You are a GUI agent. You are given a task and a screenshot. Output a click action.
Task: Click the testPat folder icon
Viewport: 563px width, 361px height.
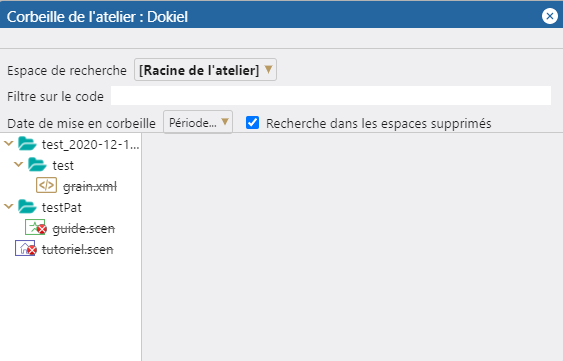click(x=27, y=207)
